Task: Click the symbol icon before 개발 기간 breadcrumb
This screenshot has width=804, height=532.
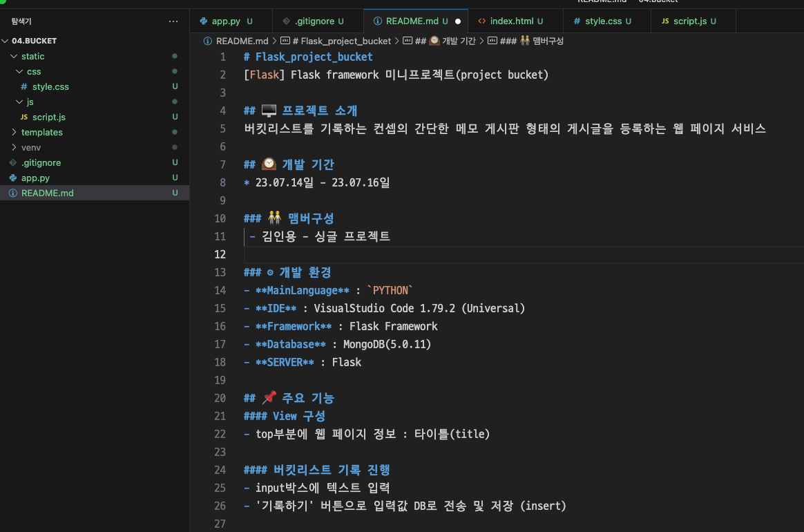Action: point(408,41)
